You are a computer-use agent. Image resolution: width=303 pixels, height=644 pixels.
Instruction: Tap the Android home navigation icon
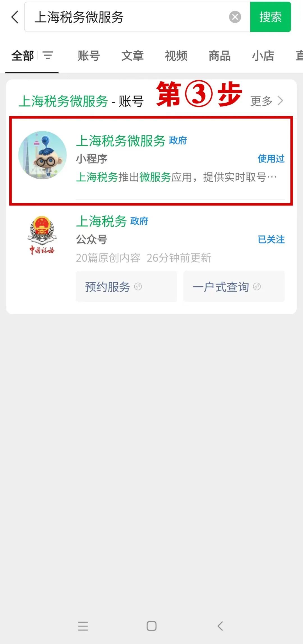[x=151, y=626]
